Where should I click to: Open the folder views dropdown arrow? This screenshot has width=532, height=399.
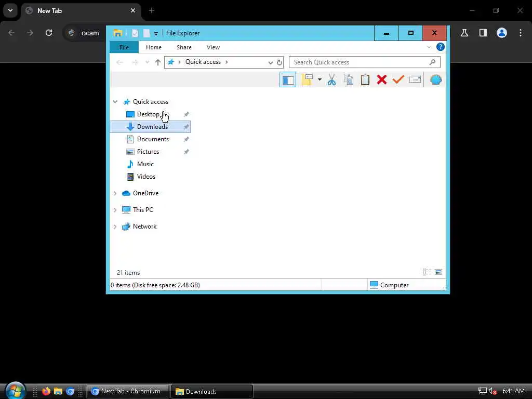pyautogui.click(x=320, y=79)
